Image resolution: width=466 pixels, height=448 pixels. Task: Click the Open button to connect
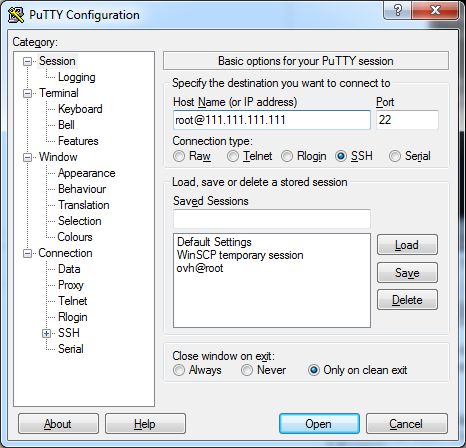point(319,424)
